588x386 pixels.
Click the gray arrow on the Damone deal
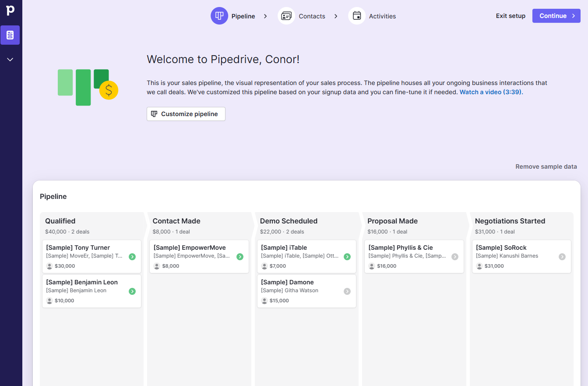pos(347,291)
